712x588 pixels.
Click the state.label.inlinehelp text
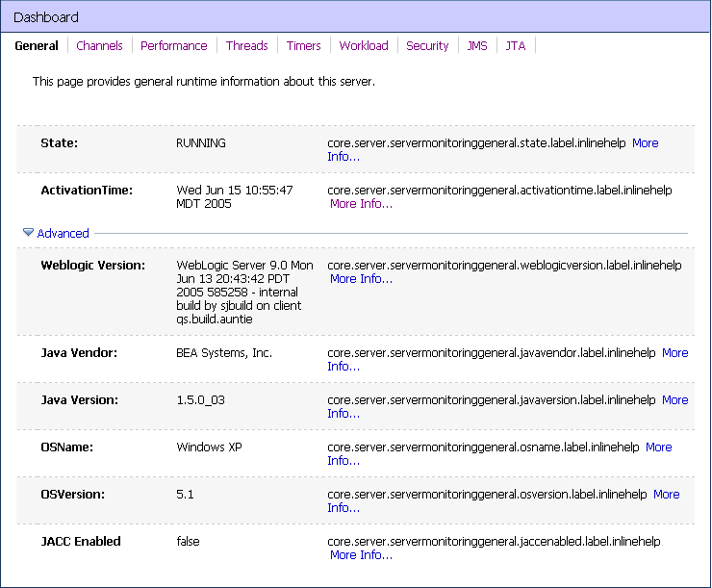pyautogui.click(x=477, y=143)
